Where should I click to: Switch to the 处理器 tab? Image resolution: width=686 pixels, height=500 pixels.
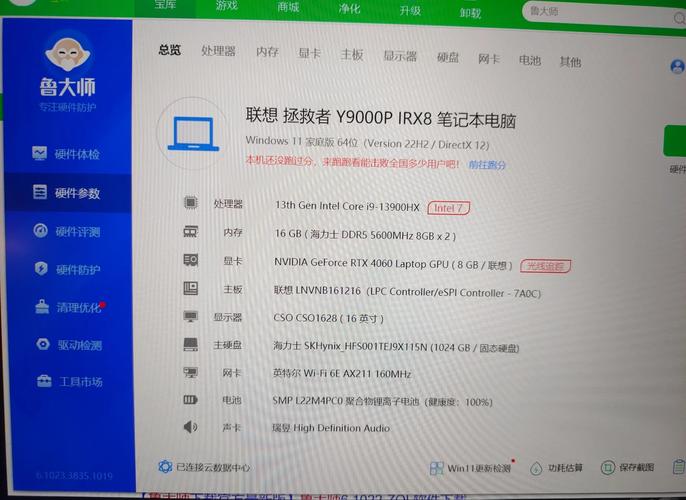(x=218, y=51)
